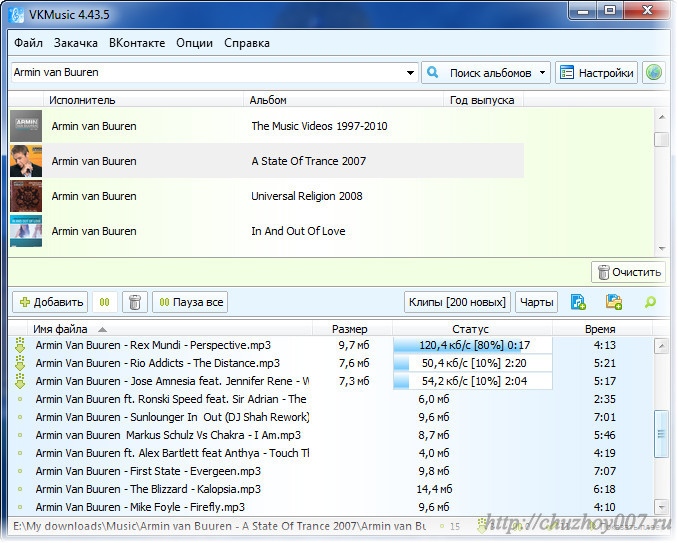Expand the search history dropdown arrow
This screenshot has width=678, height=543.
coord(410,73)
